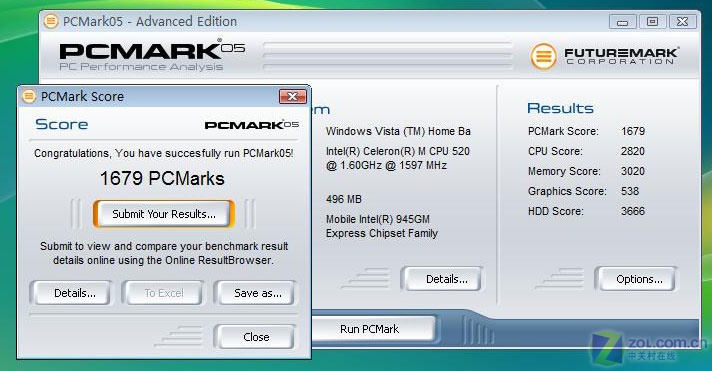
Task: Click the To Excel button
Action: coord(163,293)
